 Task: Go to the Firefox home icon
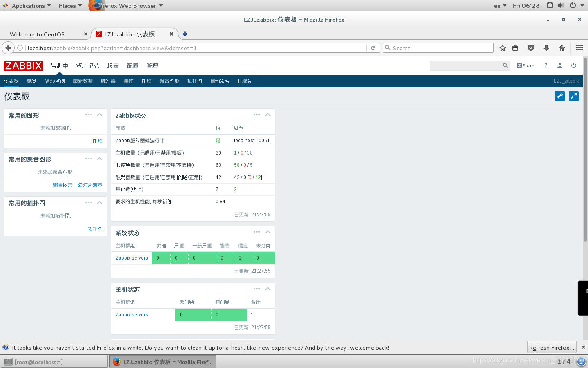coord(562,48)
